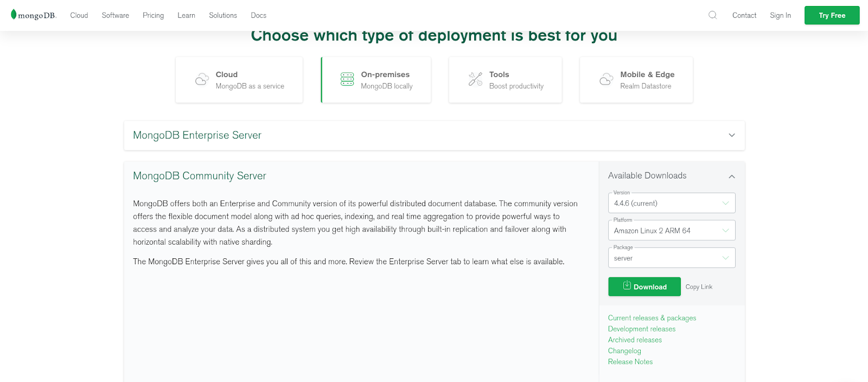Open the Changelog link

tap(624, 351)
